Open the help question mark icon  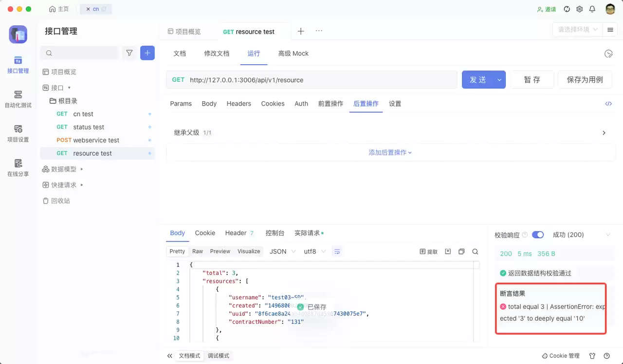(606, 356)
